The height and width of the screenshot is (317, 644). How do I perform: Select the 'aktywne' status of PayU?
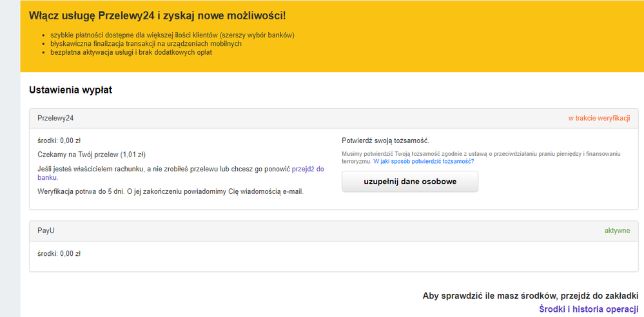click(x=617, y=231)
